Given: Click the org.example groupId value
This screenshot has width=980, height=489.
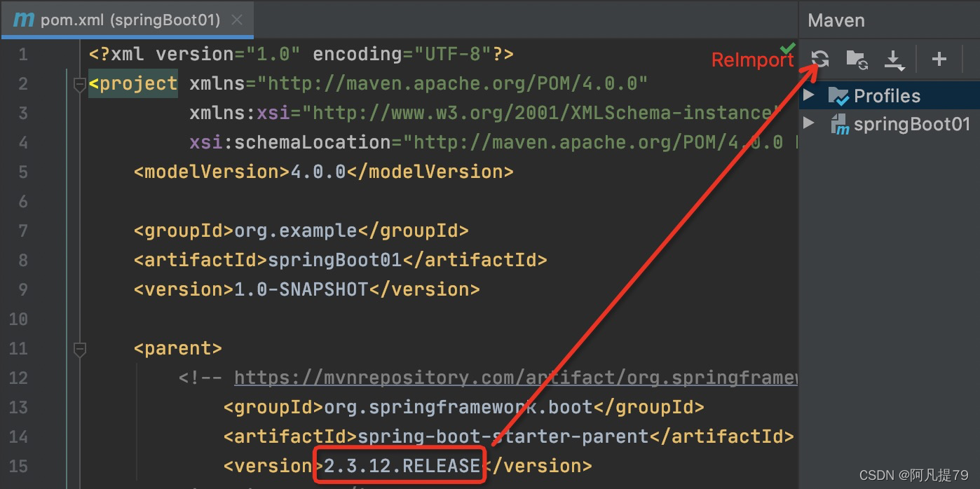Looking at the screenshot, I should click(296, 230).
